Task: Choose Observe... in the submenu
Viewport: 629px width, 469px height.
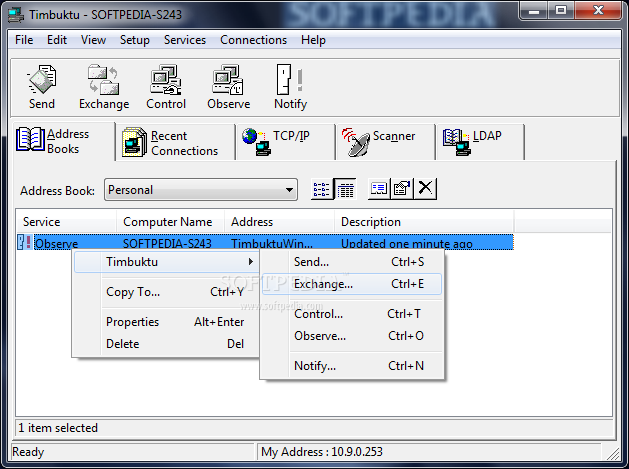Action: (352, 336)
